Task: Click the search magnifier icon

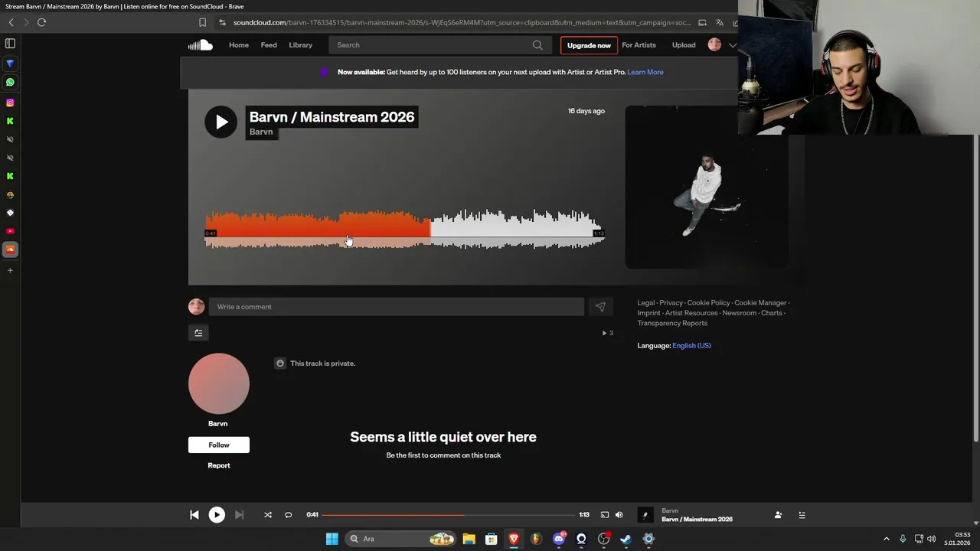Action: 537,45
